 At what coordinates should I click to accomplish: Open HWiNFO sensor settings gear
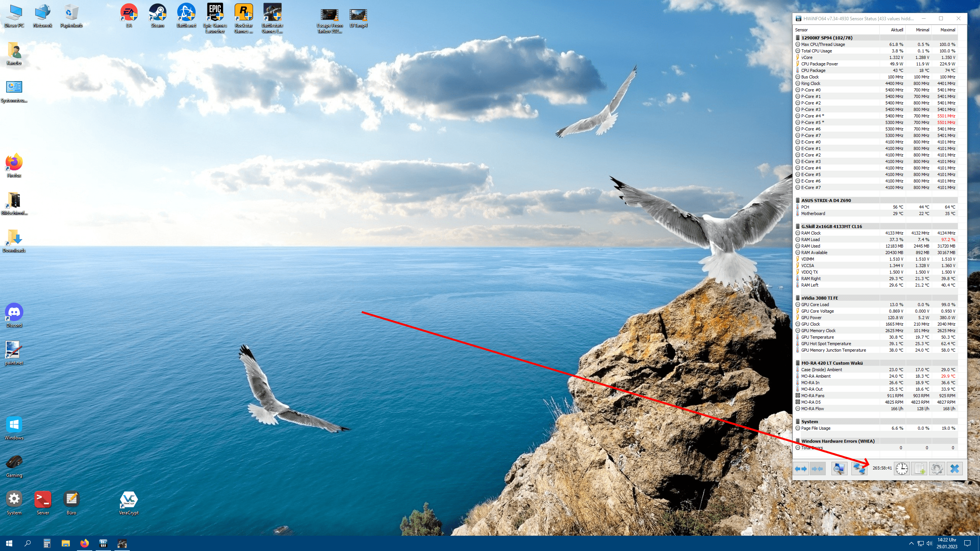pyautogui.click(x=937, y=468)
